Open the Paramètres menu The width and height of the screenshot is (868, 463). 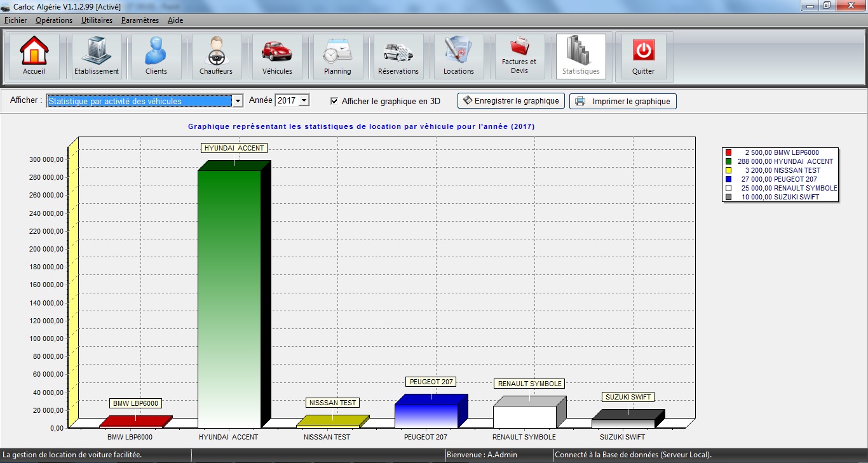[x=140, y=20]
